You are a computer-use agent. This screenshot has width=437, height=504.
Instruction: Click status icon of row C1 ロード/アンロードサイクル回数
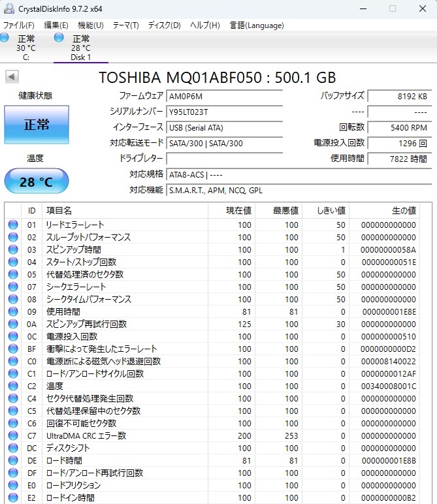[13, 373]
